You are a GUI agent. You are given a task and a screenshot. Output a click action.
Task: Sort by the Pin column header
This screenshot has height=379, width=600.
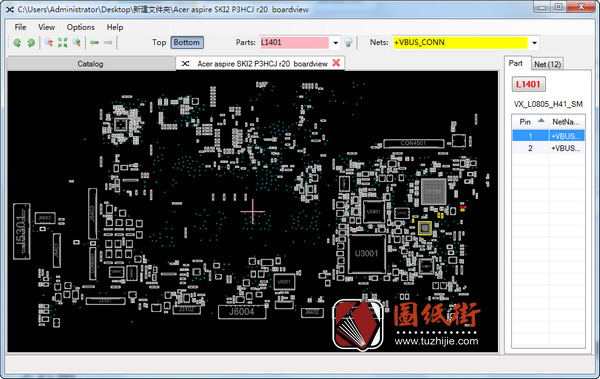pos(530,122)
